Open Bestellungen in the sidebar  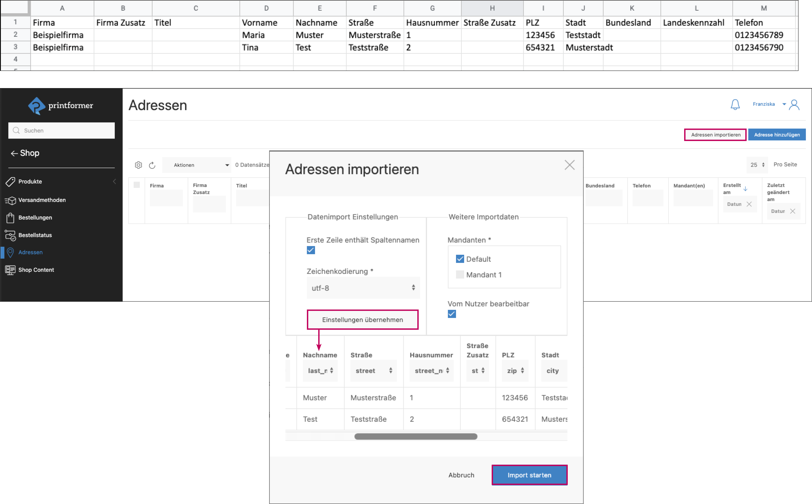click(x=35, y=218)
